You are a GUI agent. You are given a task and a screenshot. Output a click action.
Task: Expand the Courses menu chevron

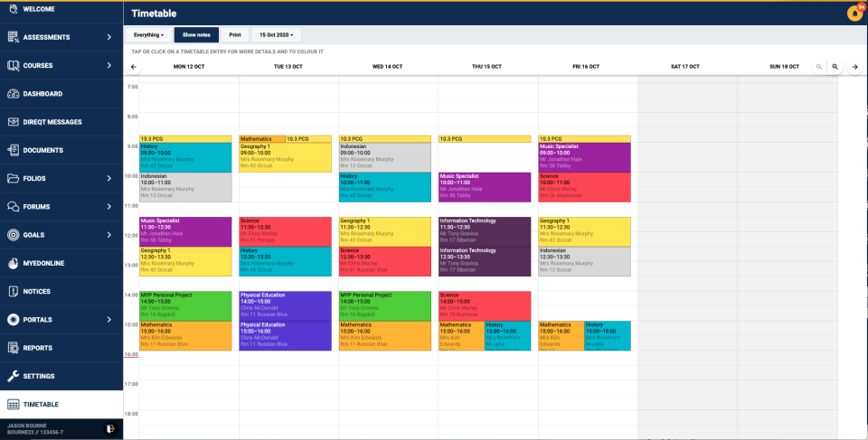[109, 65]
